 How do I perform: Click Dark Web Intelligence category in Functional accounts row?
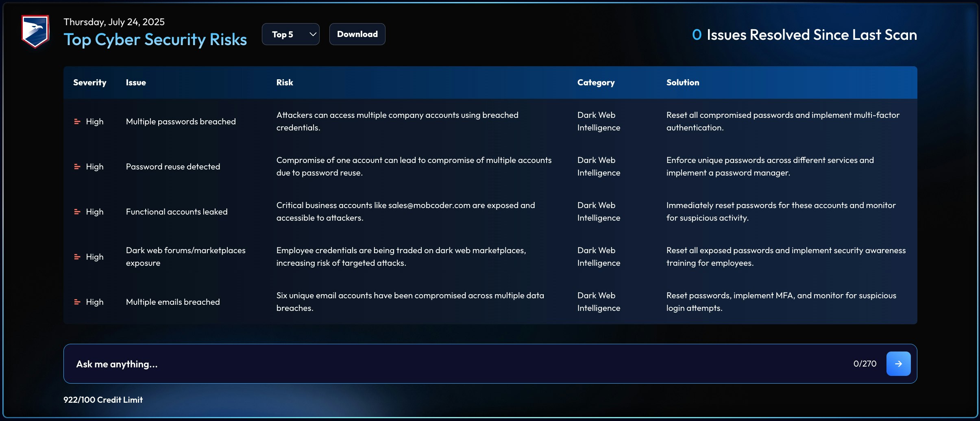(599, 212)
